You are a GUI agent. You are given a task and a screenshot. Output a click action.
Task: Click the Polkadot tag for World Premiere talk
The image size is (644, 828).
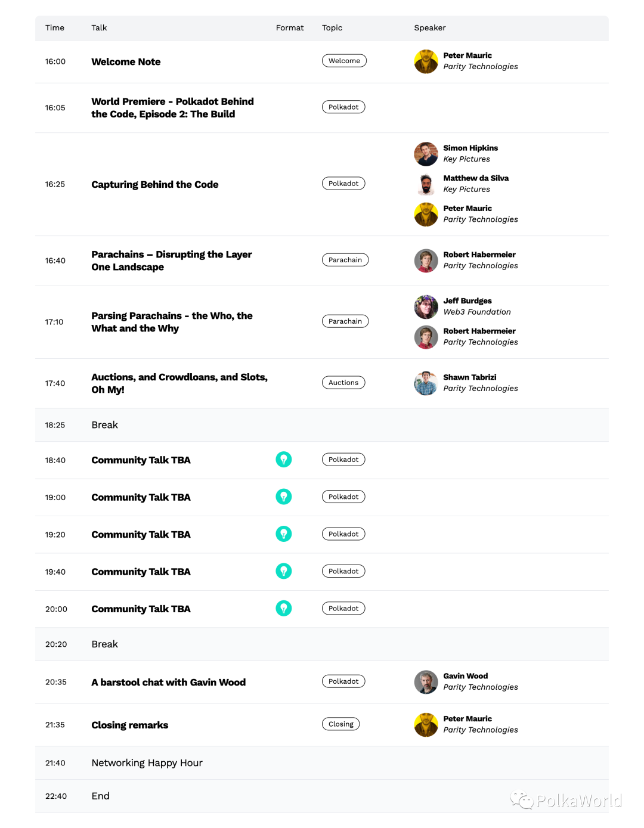343,107
